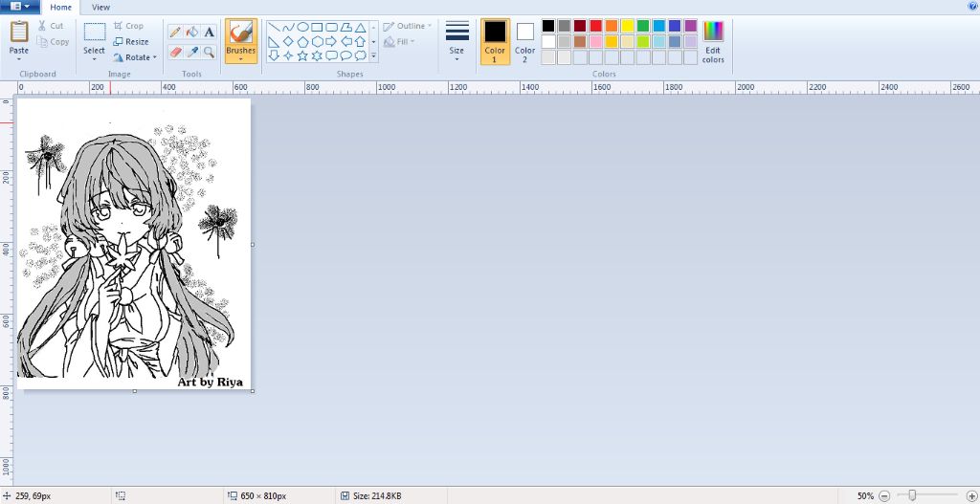Choose the Diamond shape

288,42
